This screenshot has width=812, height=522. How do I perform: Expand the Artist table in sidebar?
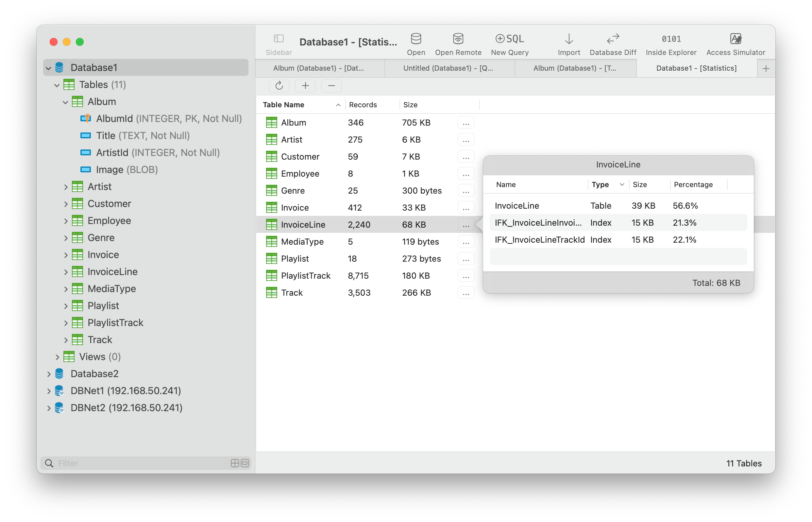coord(66,187)
